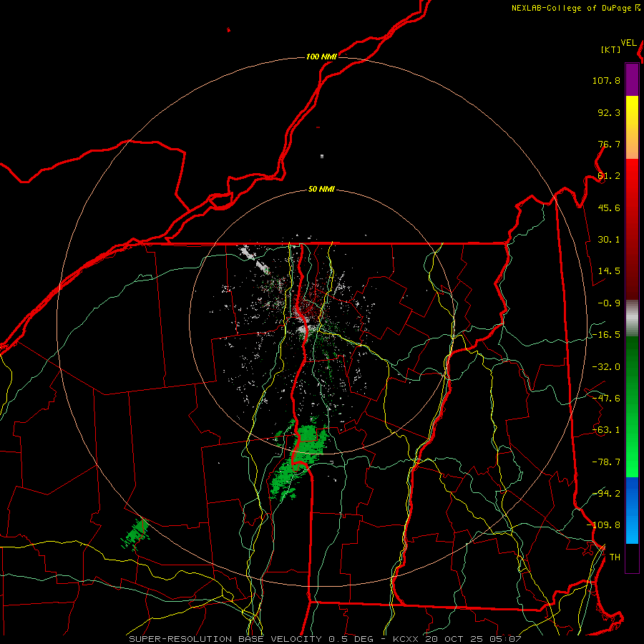Click the small green echo in the southwest

[x=135, y=534]
